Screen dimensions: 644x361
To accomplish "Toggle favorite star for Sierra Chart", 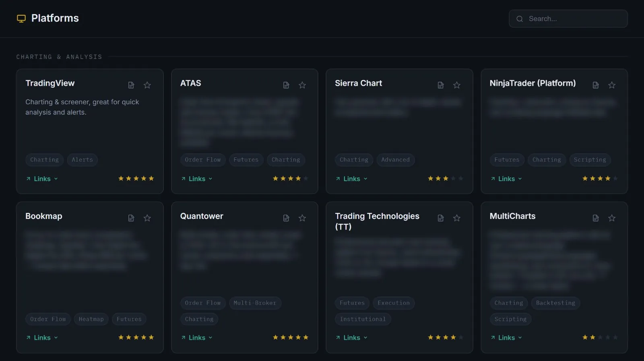I will 457,85.
